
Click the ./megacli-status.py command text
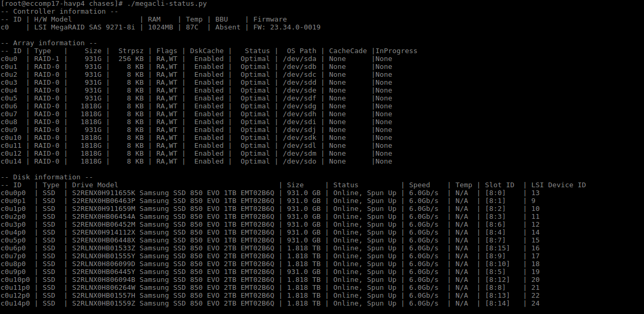pyautogui.click(x=166, y=4)
